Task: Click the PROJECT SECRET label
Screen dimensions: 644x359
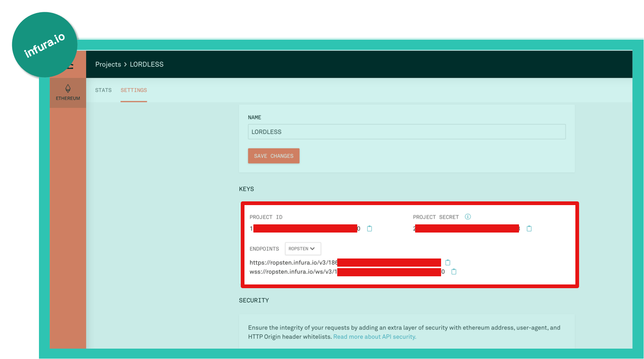Action: coord(436,217)
